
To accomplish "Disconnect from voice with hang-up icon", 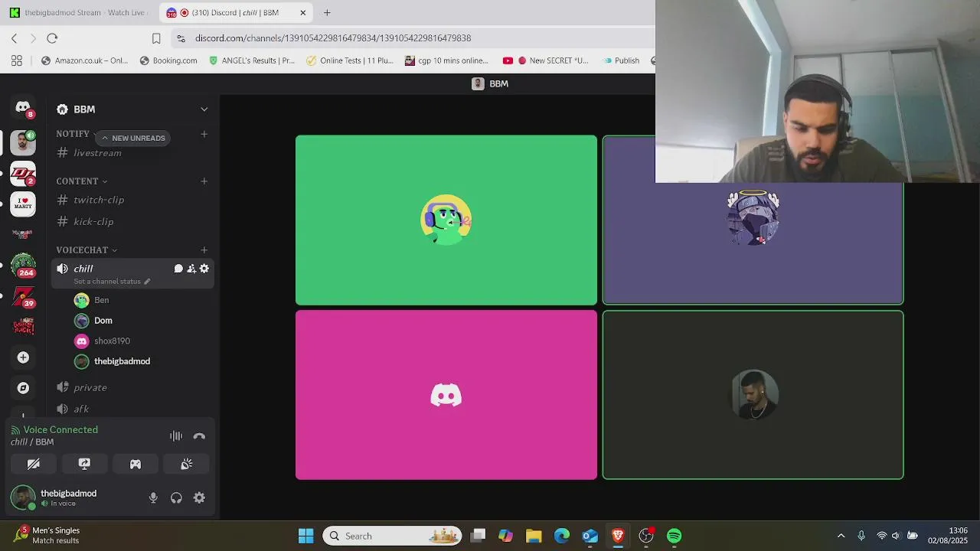I will tap(199, 436).
